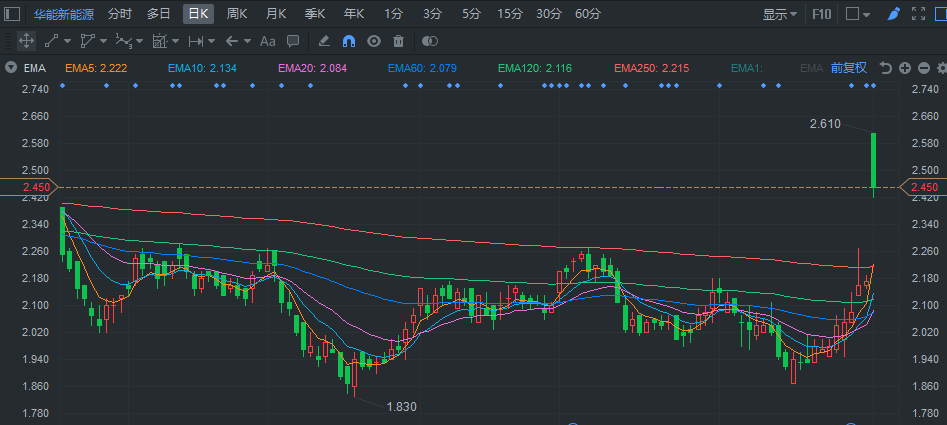Viewport: 947px width, 425px height.
Task: Collapse the EMA indicator panel arrow
Action: [x=10, y=68]
